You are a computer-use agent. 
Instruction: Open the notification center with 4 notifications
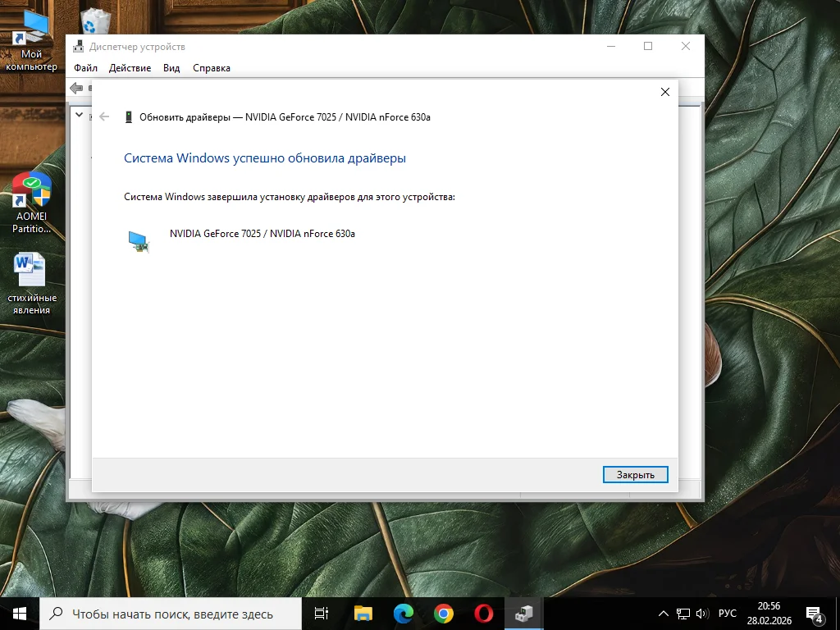tap(815, 614)
